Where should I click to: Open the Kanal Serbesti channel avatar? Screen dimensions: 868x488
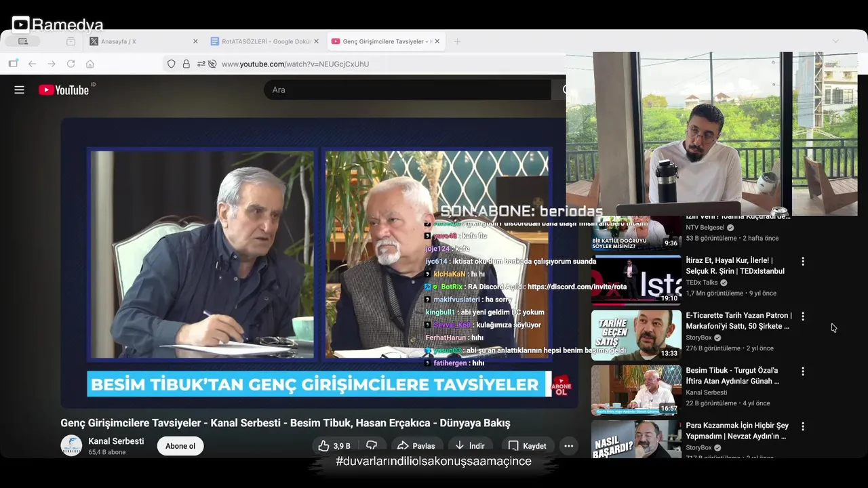[71, 446]
